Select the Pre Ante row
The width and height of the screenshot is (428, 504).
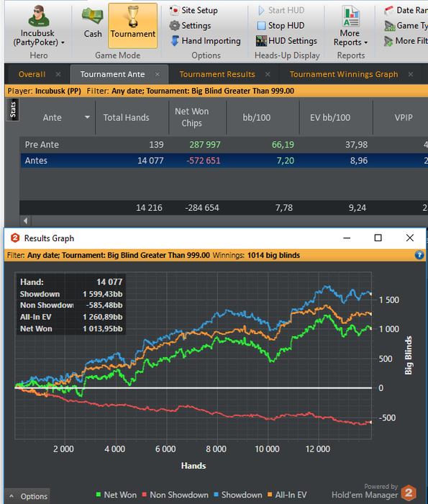pyautogui.click(x=224, y=145)
